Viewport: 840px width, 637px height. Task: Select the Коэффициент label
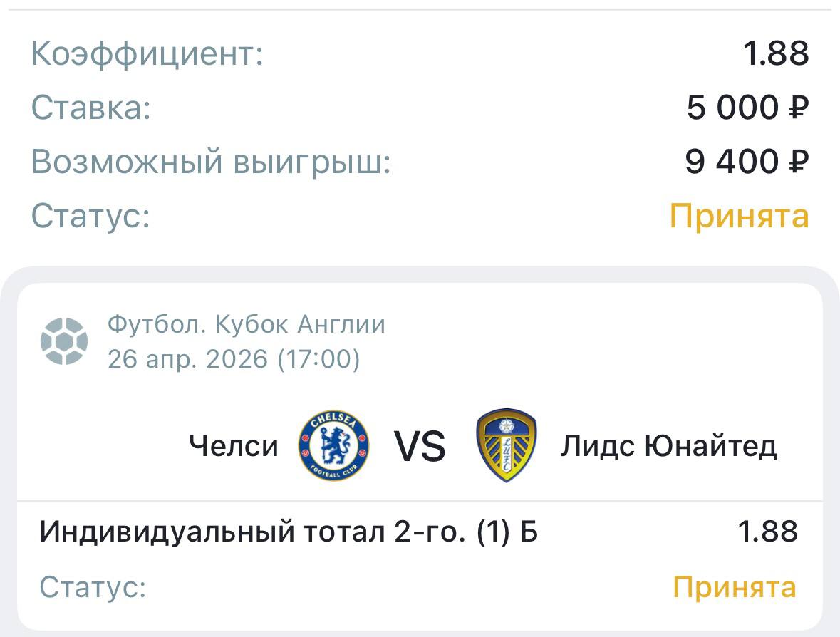tap(147, 54)
